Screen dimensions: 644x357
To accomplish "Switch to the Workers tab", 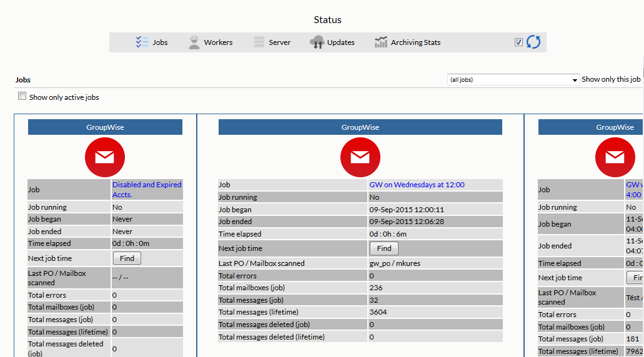I will 218,42.
